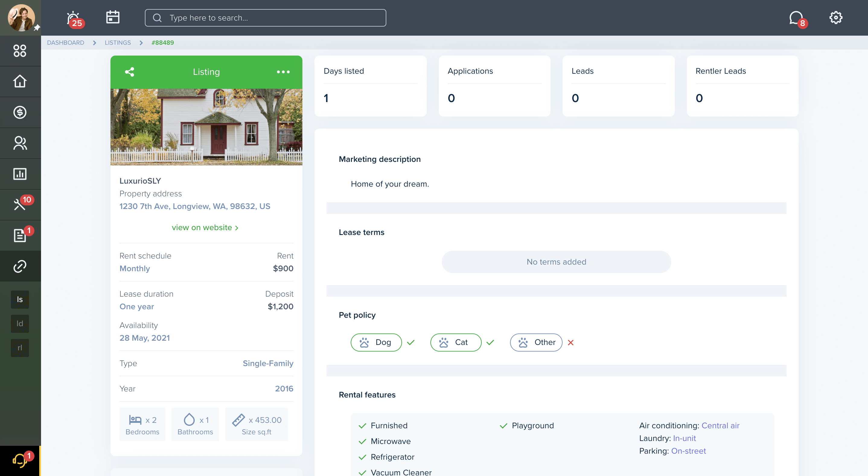Click the In-unit laundry value
Viewport: 868px width, 476px height.
click(x=685, y=438)
